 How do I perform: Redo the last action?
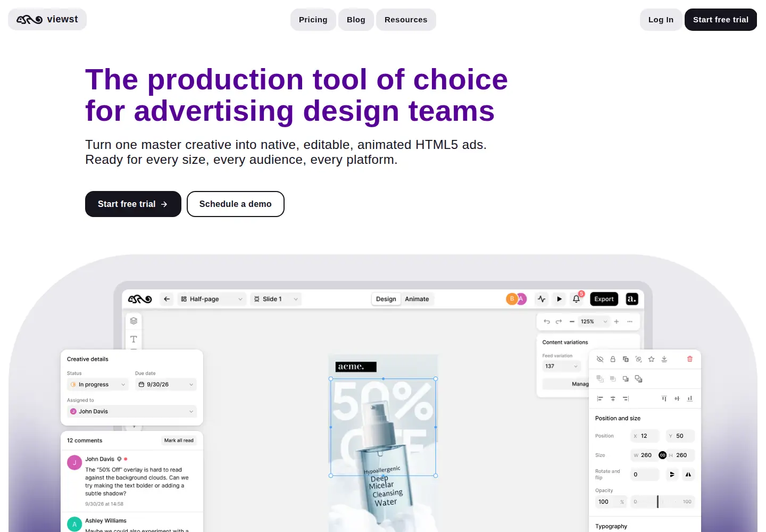point(559,321)
